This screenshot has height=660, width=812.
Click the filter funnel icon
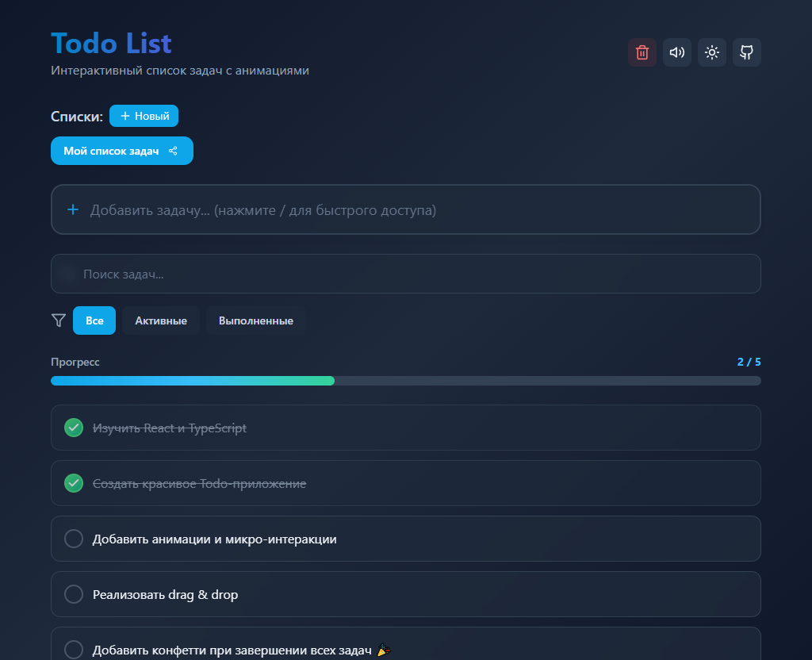pos(58,320)
